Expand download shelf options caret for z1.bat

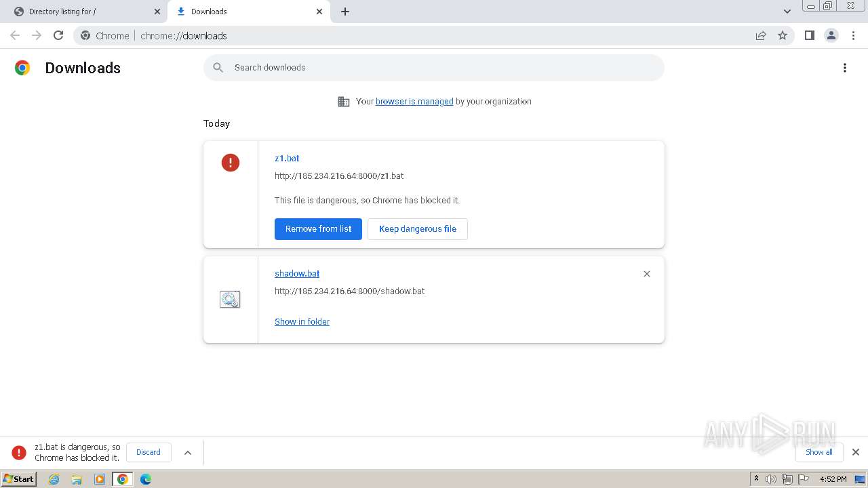(x=188, y=452)
